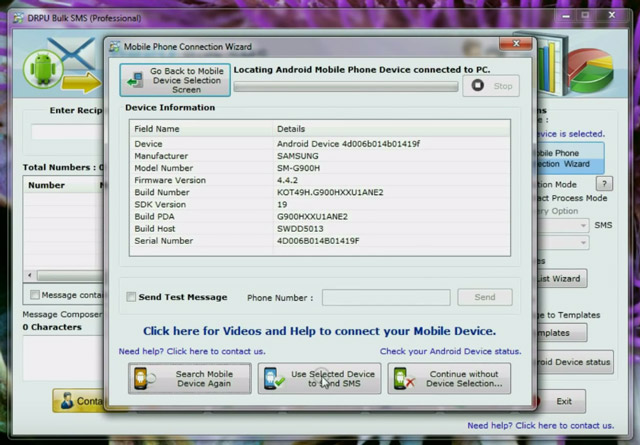Open Need help link at main window bottom
Screen dimensions: 640x445
(540, 425)
